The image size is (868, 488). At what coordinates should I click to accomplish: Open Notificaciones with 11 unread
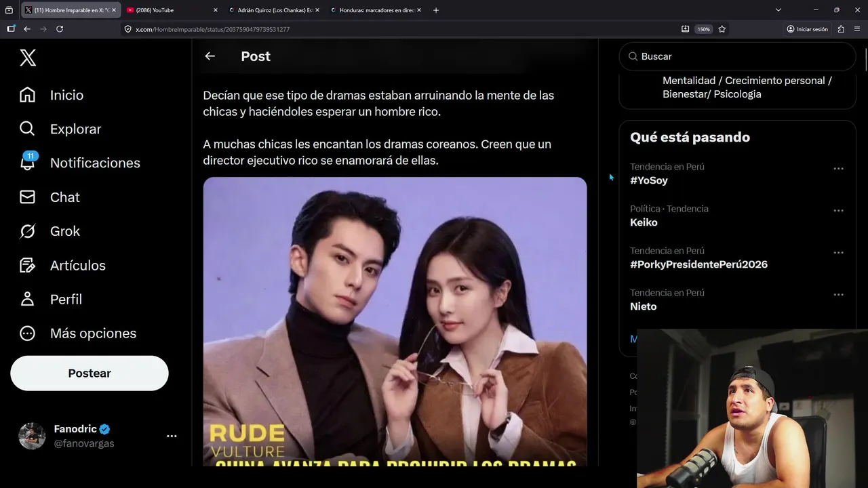point(79,163)
